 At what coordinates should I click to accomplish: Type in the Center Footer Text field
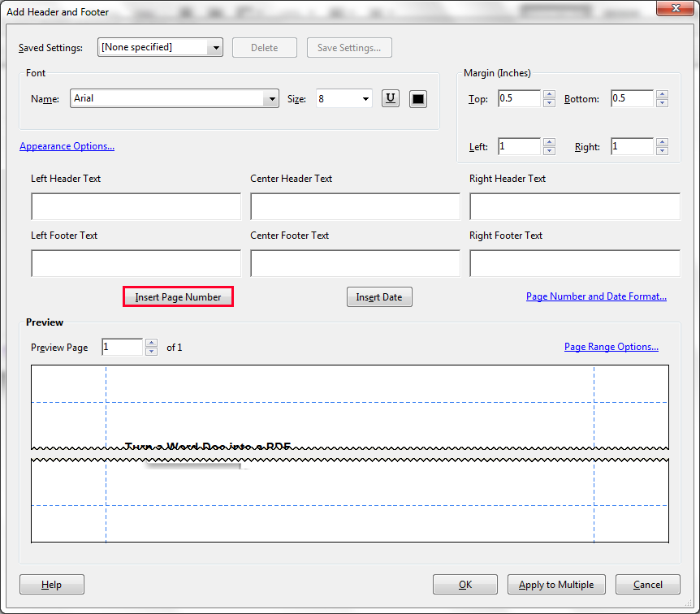click(x=355, y=263)
